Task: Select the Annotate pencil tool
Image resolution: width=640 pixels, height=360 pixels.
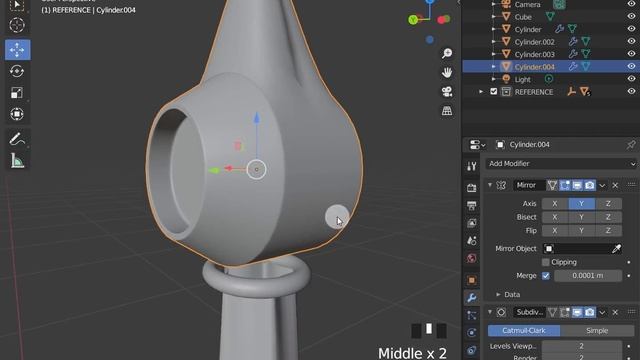Action: [17, 139]
